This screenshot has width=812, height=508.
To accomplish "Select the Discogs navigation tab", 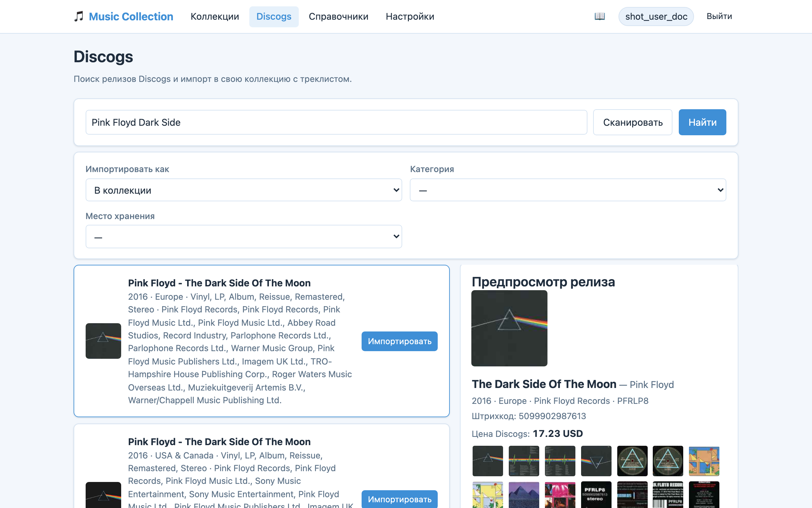I will tap(274, 16).
